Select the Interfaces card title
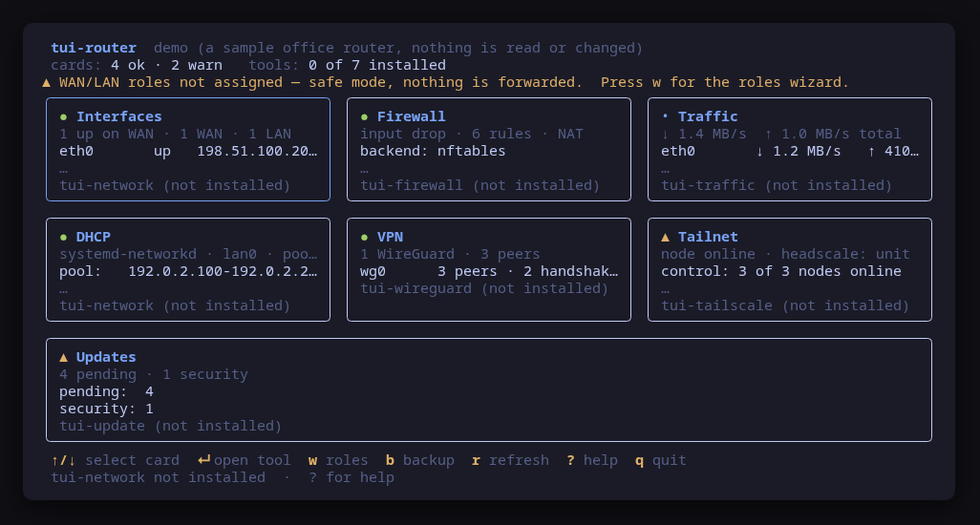The image size is (980, 525). (118, 116)
